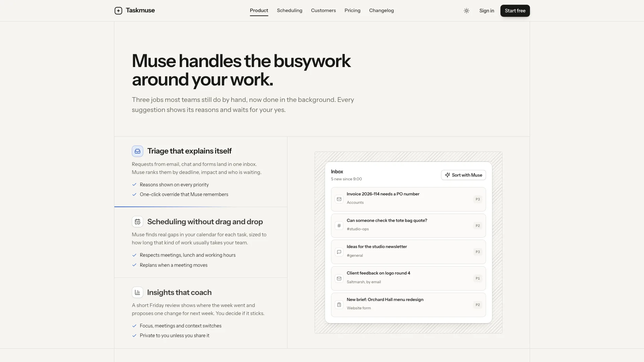
Task: Click the Taskmuse logo icon
Action: tap(118, 11)
